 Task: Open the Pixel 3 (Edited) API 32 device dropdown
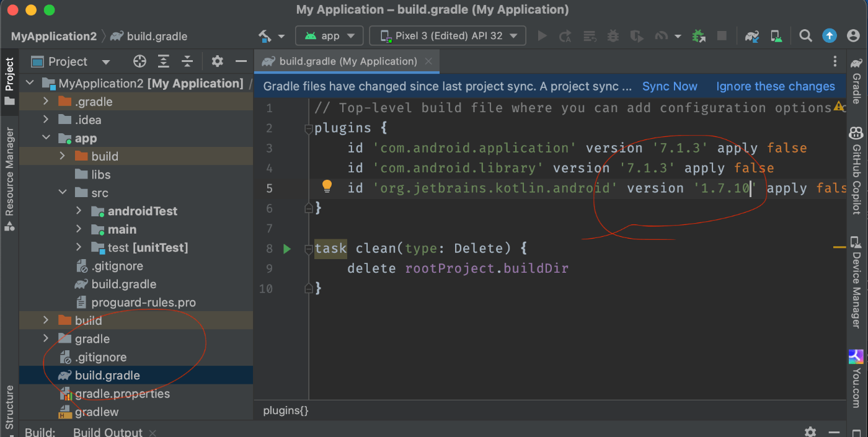click(448, 36)
